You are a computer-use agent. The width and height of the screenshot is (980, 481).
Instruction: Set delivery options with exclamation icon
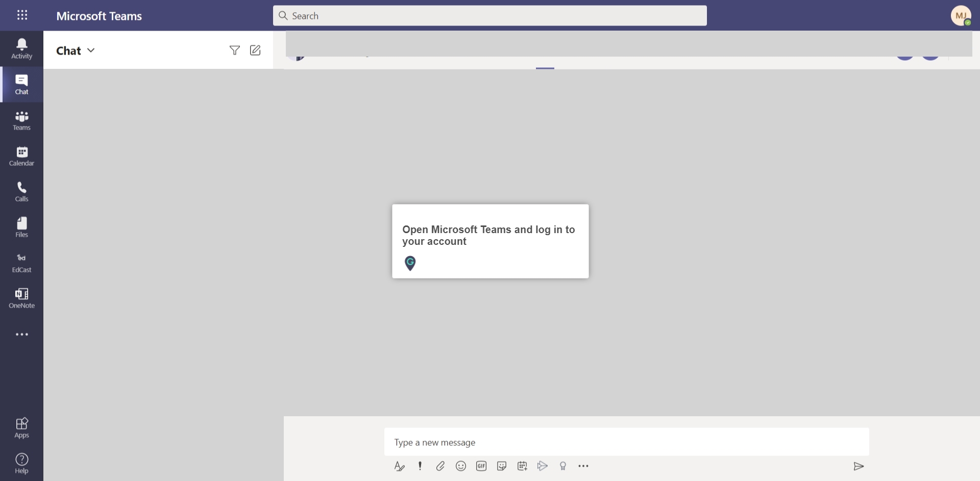[420, 466]
